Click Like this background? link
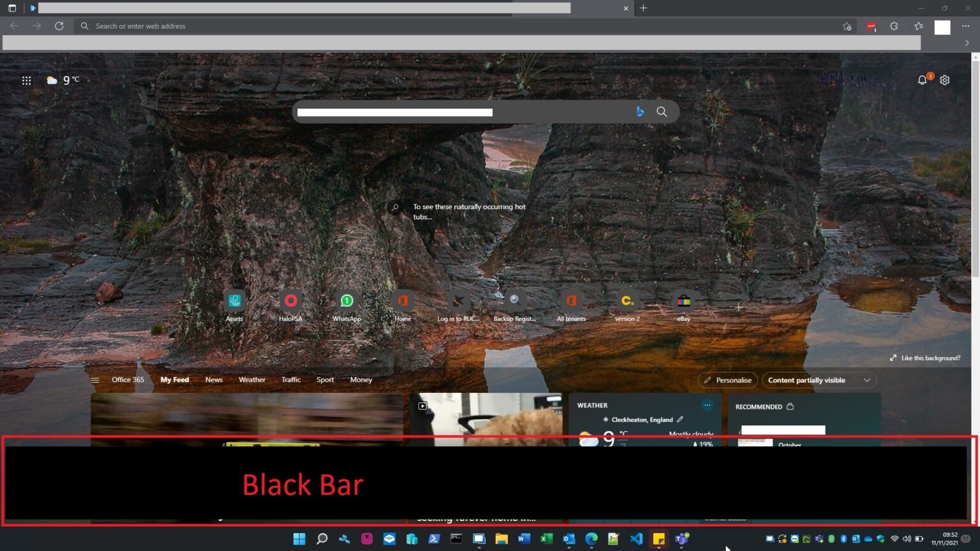The width and height of the screenshot is (980, 551). 925,358
